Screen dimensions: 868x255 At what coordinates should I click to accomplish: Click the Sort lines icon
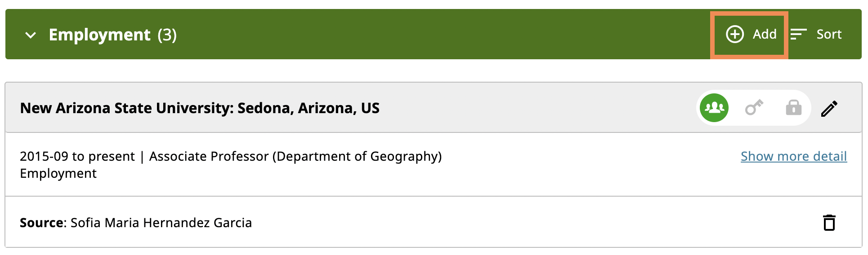(799, 34)
